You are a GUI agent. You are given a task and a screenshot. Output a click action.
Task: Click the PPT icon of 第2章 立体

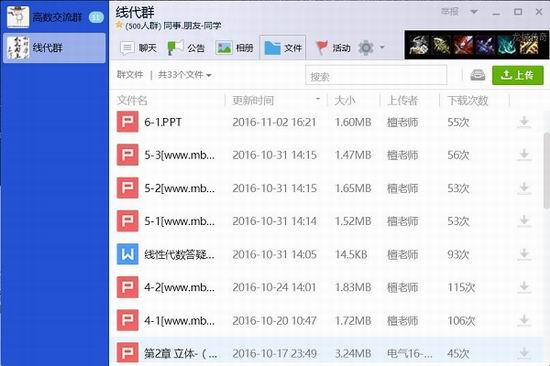click(127, 353)
